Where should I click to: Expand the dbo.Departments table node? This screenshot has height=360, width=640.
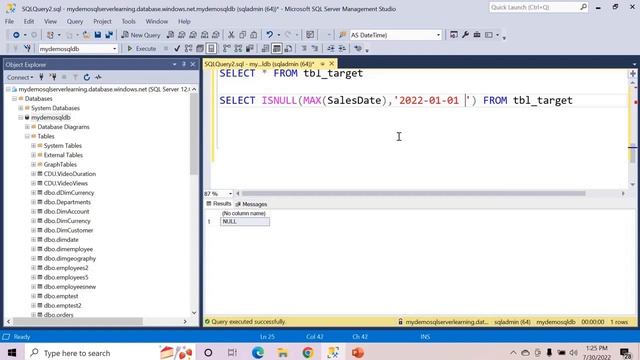33,202
